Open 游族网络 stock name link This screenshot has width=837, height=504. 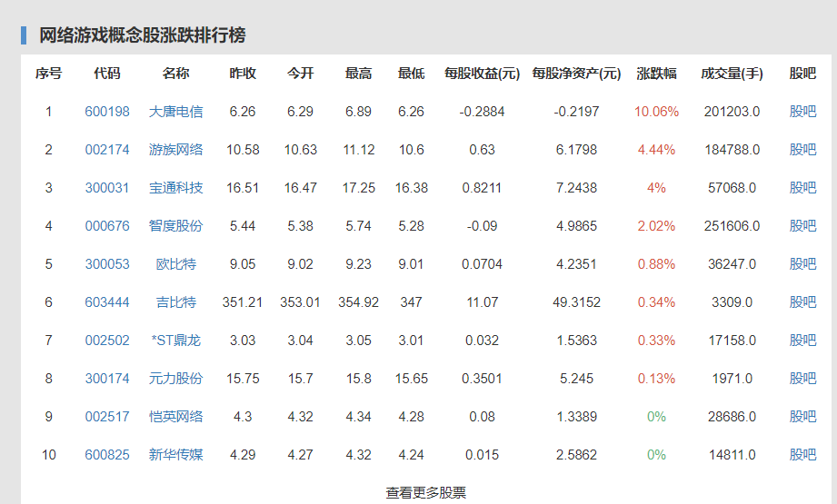tap(175, 150)
